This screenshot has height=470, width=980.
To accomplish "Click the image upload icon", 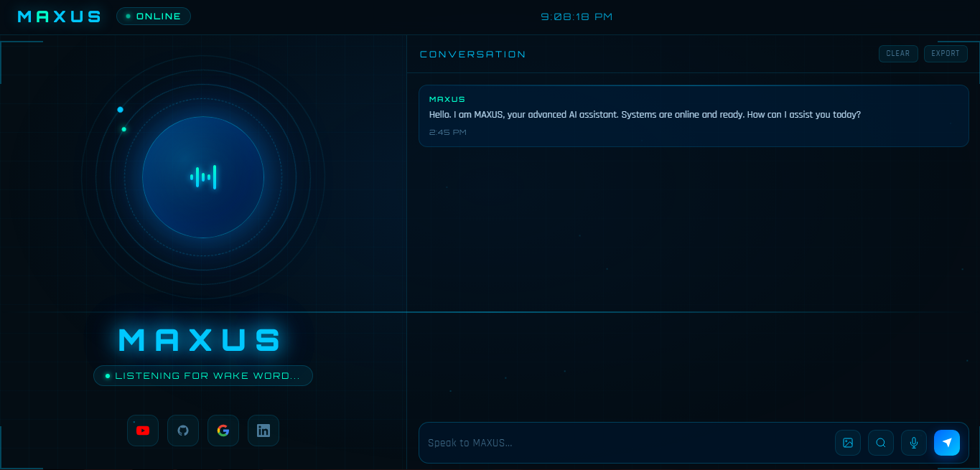I will click(x=848, y=443).
